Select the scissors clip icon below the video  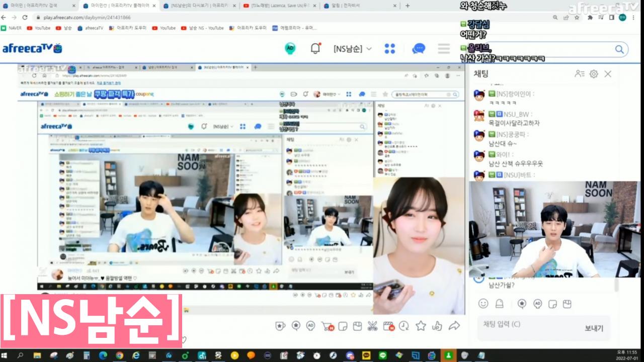(x=373, y=326)
